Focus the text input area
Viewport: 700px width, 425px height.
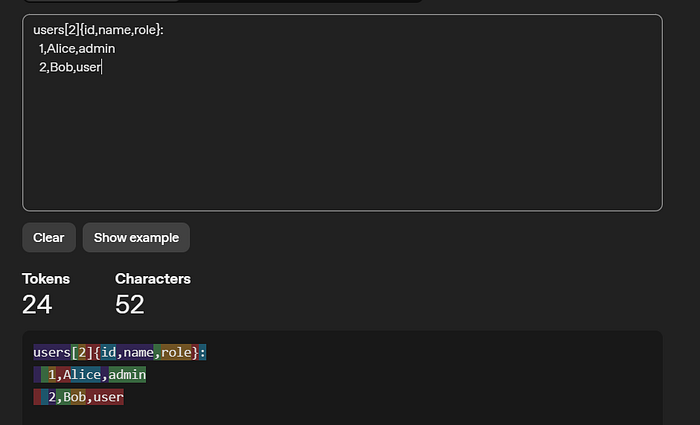tap(342, 140)
